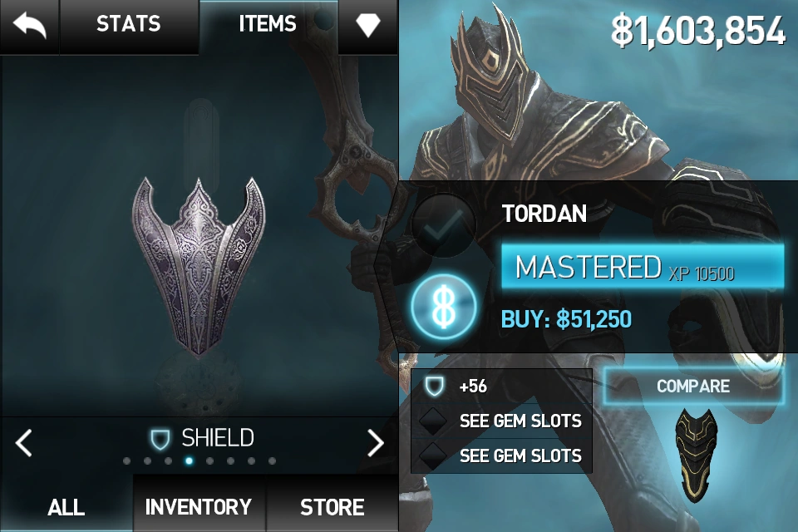798x532 pixels.
Task: Select the equipped checkmark circle
Action: coord(443,224)
